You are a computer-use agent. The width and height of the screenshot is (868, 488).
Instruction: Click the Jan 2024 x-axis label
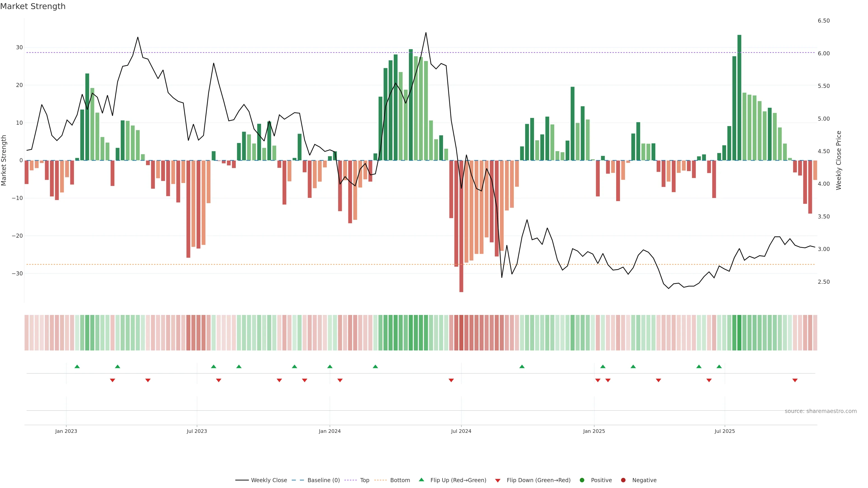point(330,431)
